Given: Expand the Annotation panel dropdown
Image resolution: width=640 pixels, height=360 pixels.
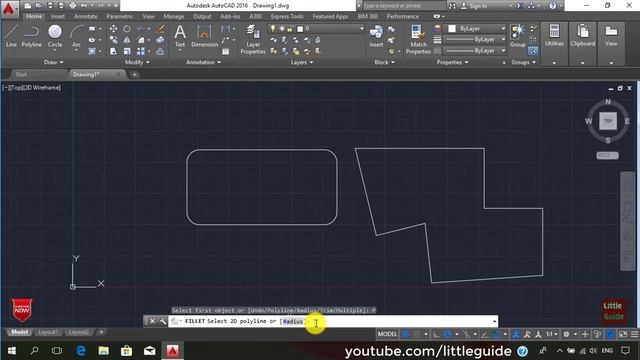Looking at the screenshot, I should pyautogui.click(x=203, y=62).
